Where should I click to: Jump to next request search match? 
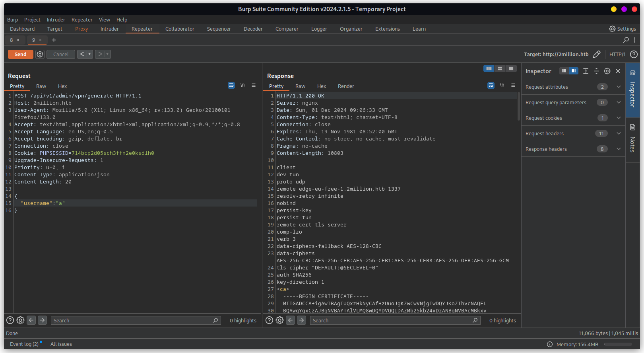click(x=43, y=320)
